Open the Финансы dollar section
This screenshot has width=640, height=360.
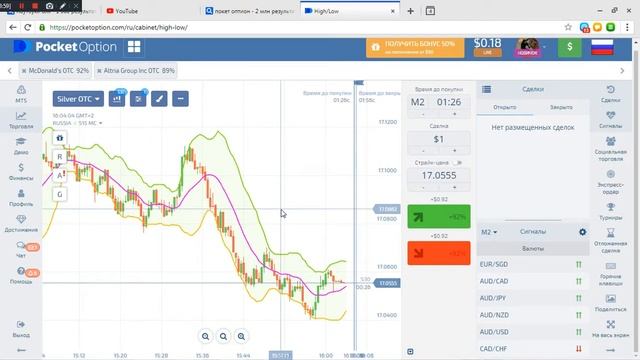click(x=21, y=171)
